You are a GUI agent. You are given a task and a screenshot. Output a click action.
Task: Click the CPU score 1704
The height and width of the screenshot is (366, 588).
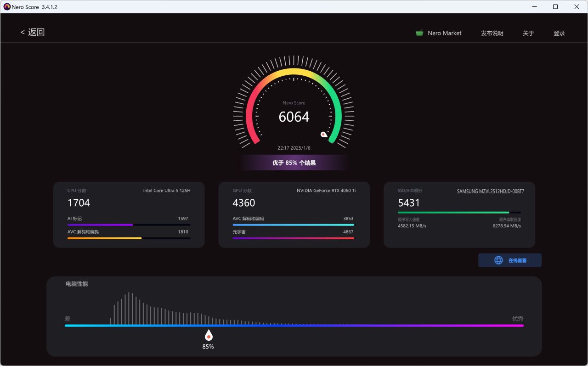79,203
